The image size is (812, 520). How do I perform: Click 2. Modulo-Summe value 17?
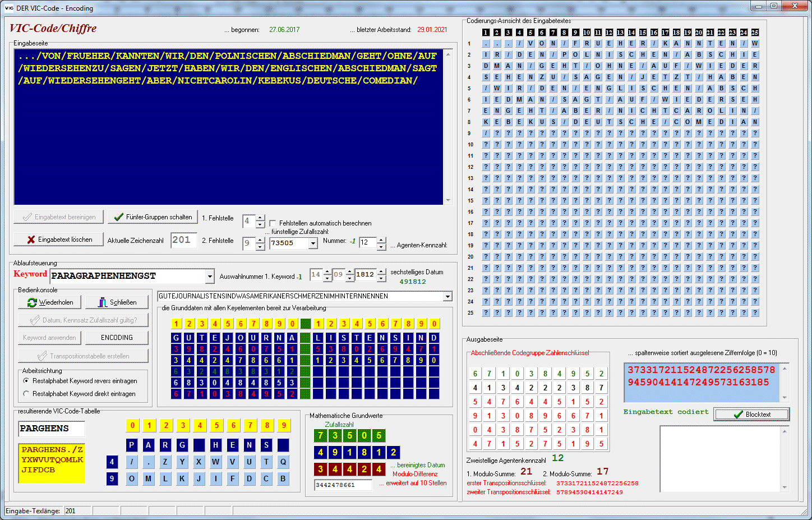(x=602, y=472)
